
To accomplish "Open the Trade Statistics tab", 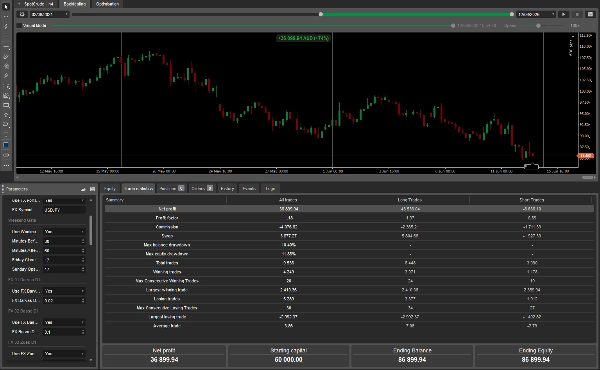I will tap(139, 189).
